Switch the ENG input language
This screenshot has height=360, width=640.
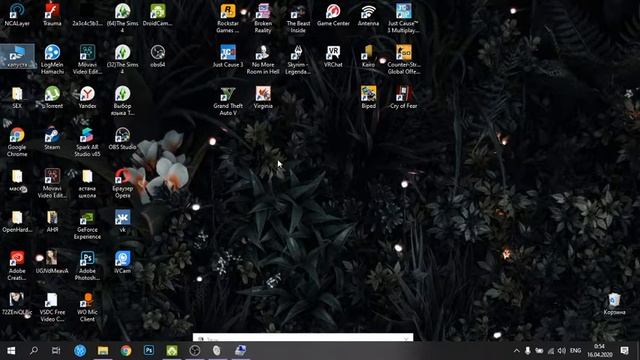(x=576, y=351)
